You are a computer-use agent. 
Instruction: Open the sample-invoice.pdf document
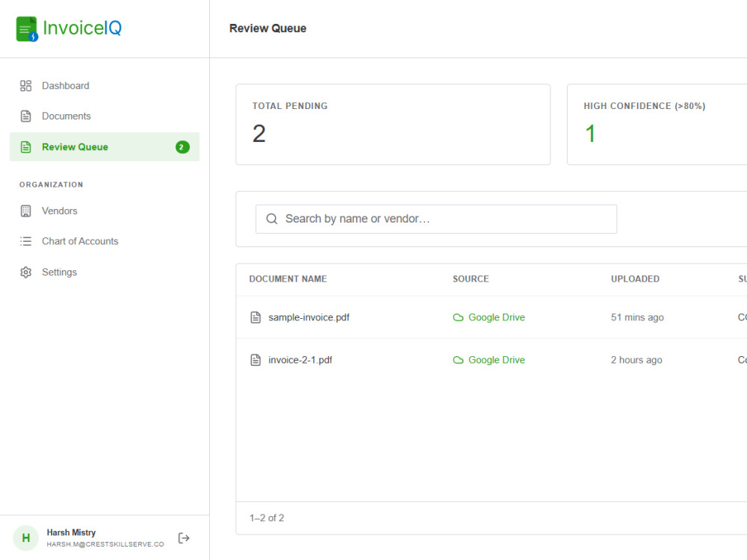point(309,317)
